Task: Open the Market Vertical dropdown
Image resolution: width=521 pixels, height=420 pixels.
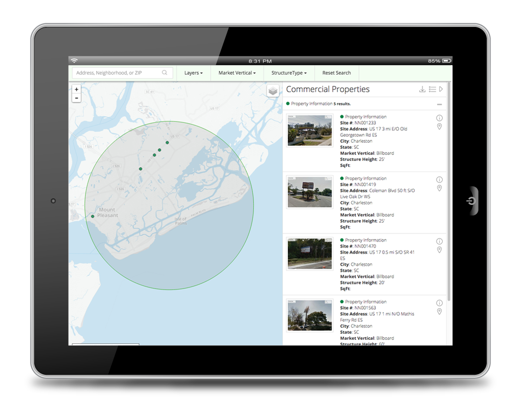Action: coord(237,73)
